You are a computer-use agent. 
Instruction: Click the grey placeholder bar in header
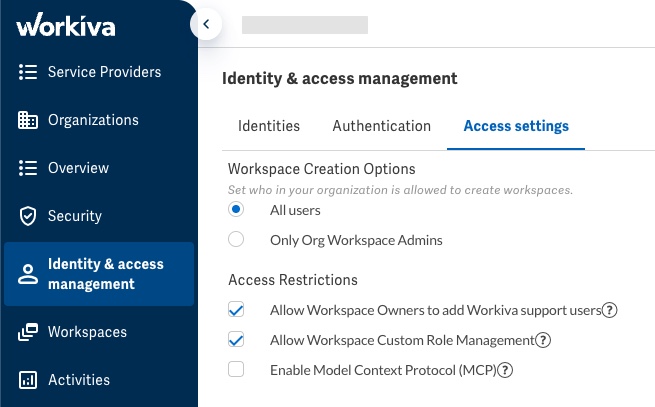point(305,25)
